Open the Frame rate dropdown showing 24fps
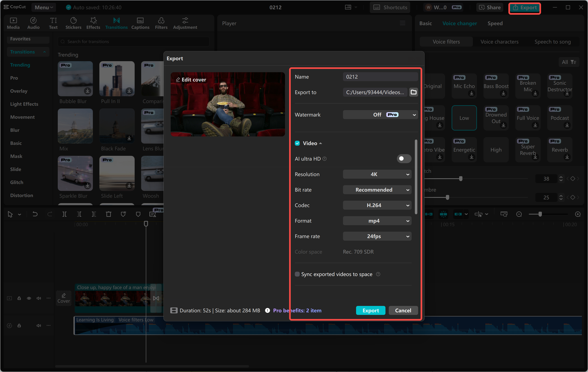 coord(377,236)
